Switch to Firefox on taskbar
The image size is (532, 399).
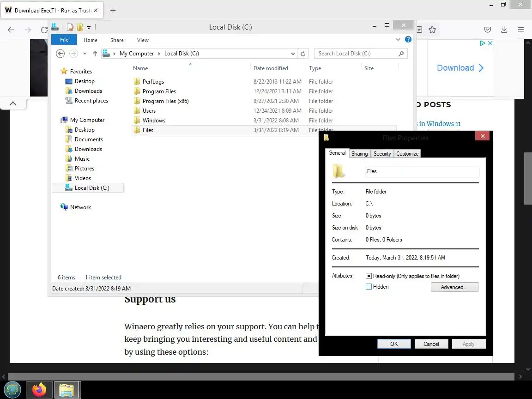39,389
